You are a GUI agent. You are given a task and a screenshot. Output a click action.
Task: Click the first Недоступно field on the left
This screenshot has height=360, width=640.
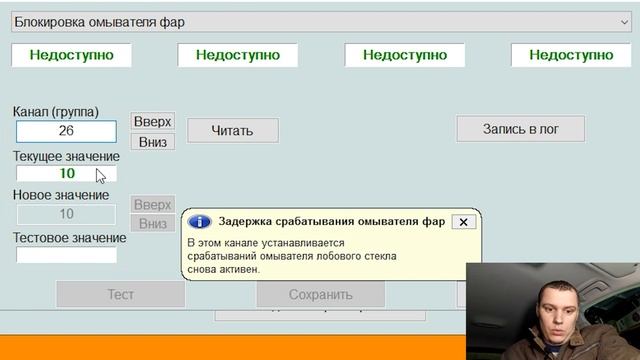(71, 55)
